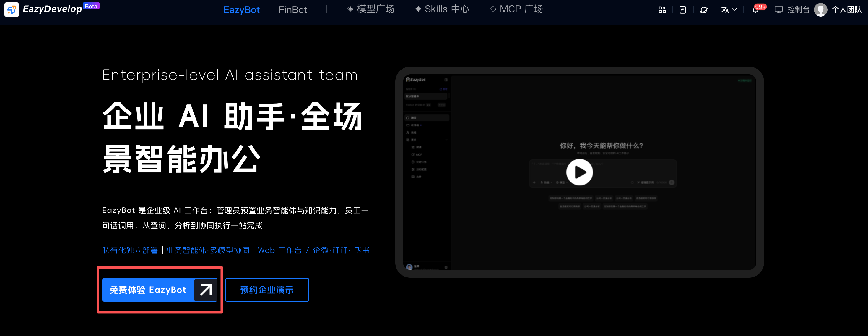868x336 pixels.
Task: Click the 免费体验 EazyBot button
Action: (x=160, y=290)
